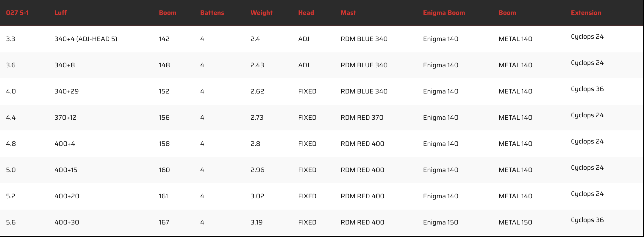The image size is (644, 237).
Task: Select the weight value "2.96"
Action: pyautogui.click(x=258, y=170)
